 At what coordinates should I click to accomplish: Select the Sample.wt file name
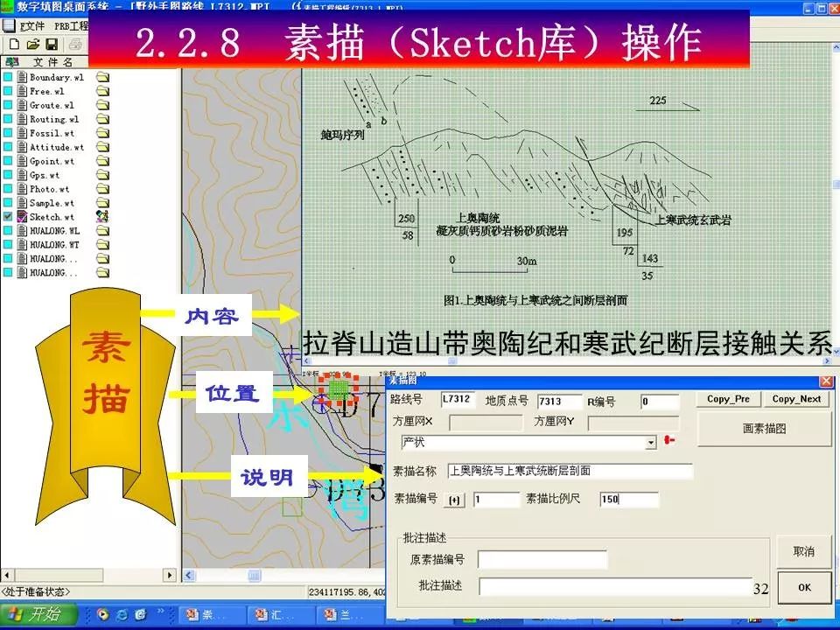pos(52,203)
